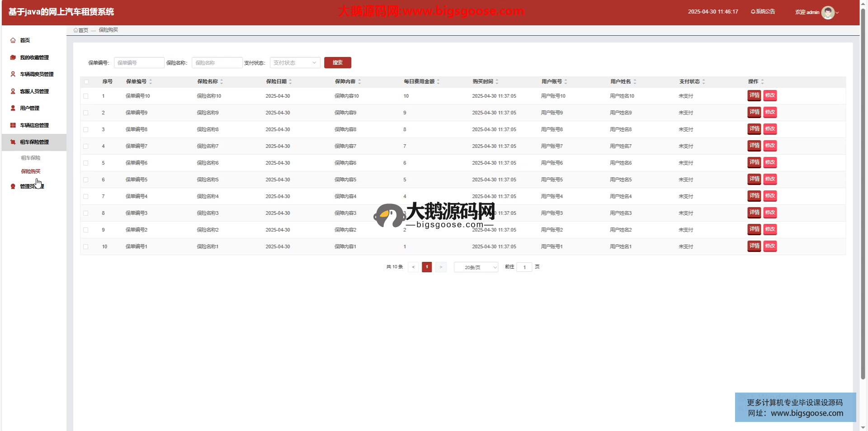Viewport: 868px width, 431px height.
Task: Toggle the select-all checkbox in table header
Action: pyautogui.click(x=86, y=82)
